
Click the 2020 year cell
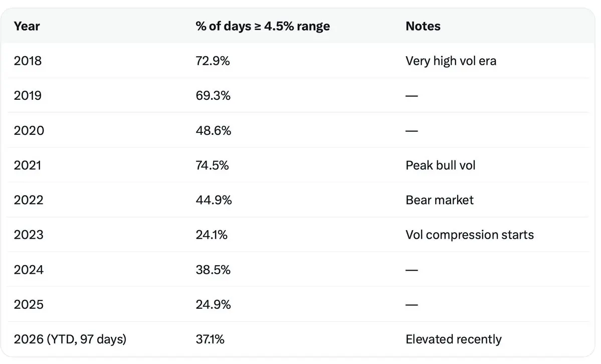click(x=29, y=131)
